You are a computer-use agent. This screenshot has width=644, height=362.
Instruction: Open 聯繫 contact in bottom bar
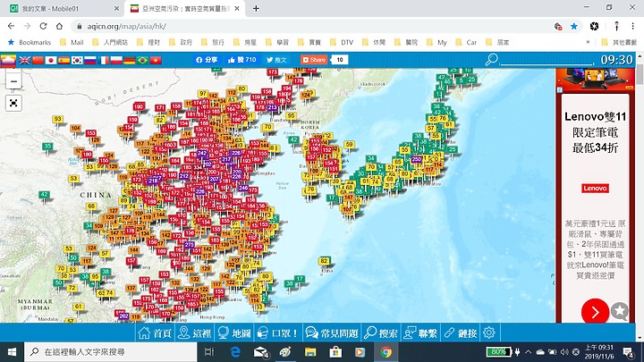point(420,333)
